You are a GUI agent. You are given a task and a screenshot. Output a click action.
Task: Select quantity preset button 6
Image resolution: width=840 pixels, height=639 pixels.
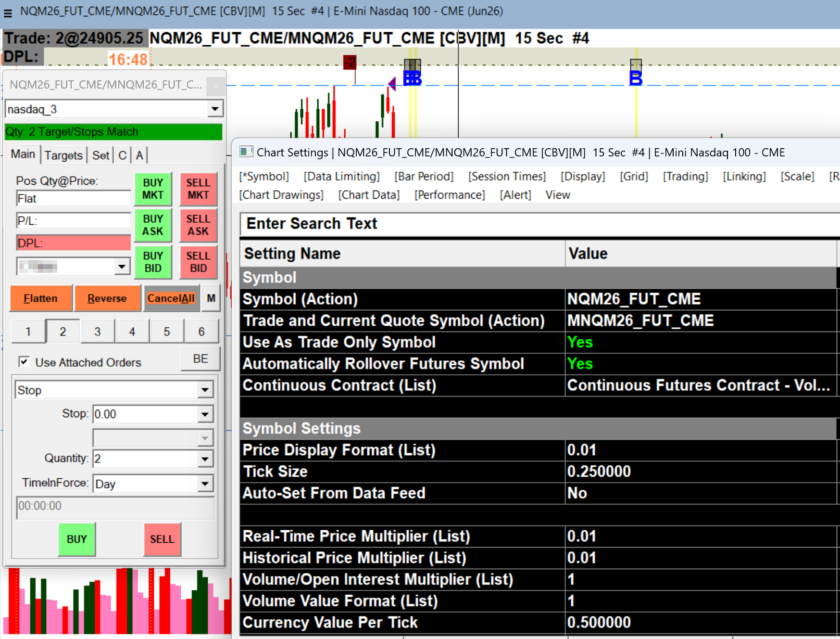click(201, 331)
